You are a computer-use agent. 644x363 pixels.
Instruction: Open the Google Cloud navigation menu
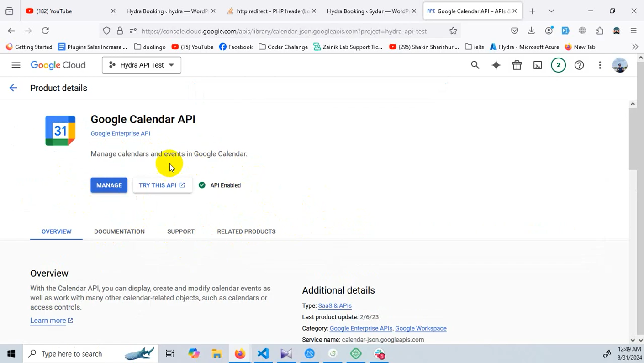coord(16,65)
